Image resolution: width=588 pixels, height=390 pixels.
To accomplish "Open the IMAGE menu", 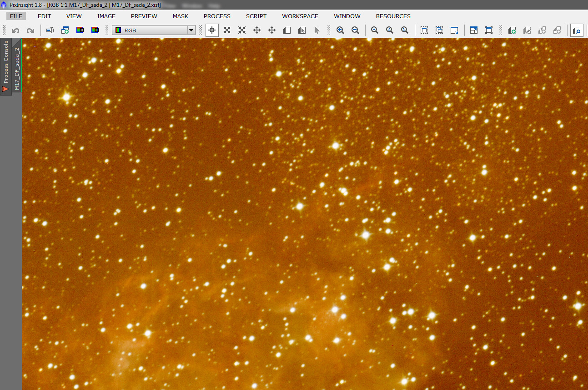I will click(x=106, y=16).
